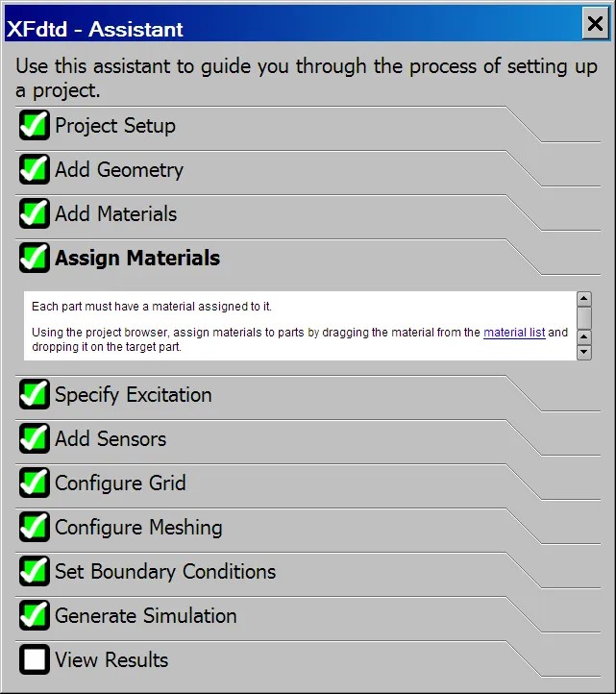616x694 pixels.
Task: Click the Assign Materials green check icon
Action: (35, 258)
